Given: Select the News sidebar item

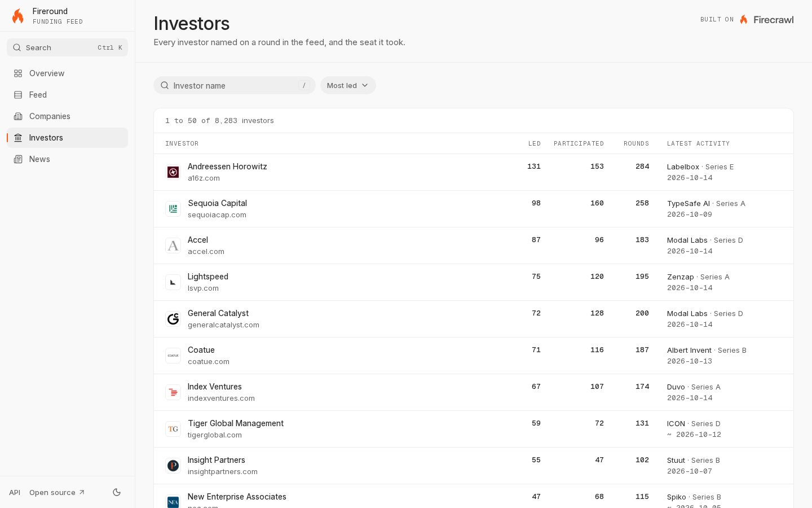Looking at the screenshot, I should click(x=67, y=159).
